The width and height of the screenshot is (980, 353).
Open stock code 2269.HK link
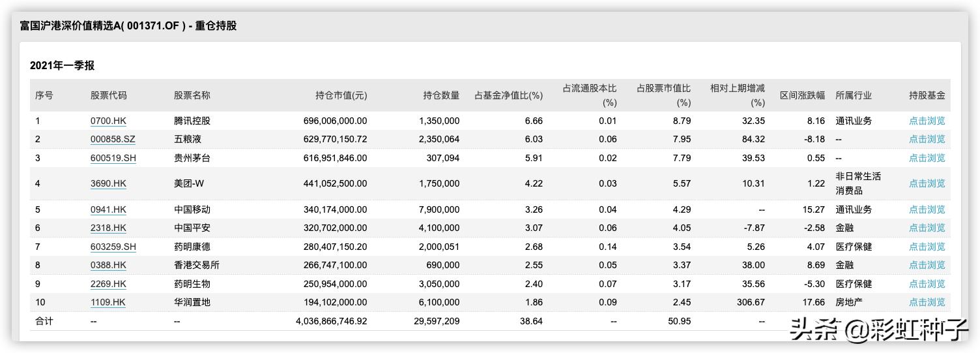[x=108, y=284]
